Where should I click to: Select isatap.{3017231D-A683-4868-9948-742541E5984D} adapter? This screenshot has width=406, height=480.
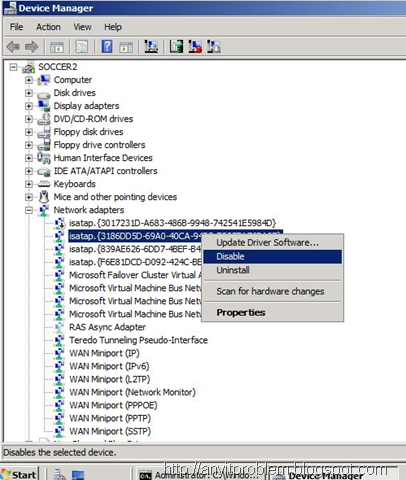173,223
